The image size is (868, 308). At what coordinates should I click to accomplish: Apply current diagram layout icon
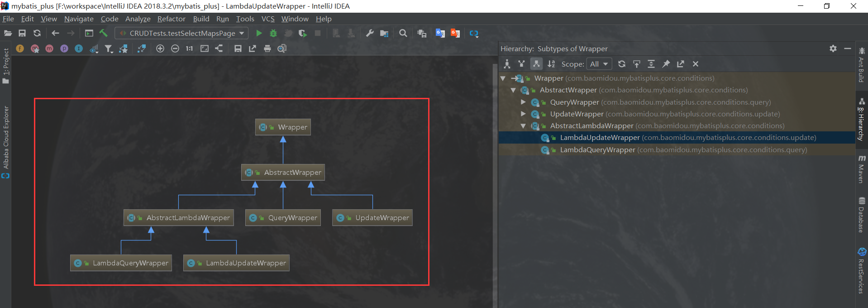click(219, 48)
